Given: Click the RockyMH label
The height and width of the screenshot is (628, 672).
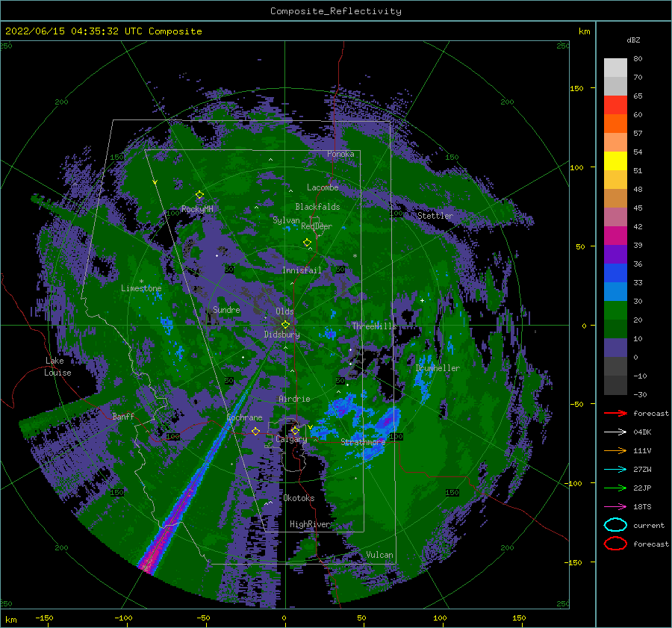Looking at the screenshot, I should [197, 209].
